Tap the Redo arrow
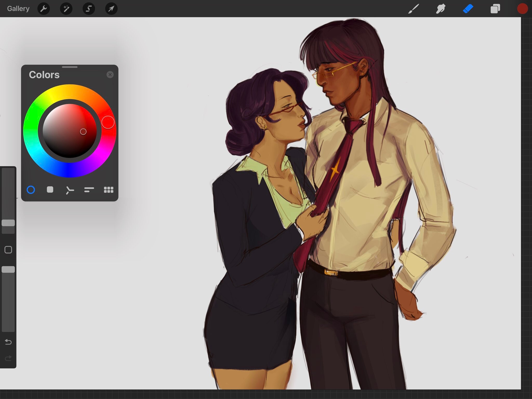This screenshot has width=532, height=399. (x=8, y=358)
